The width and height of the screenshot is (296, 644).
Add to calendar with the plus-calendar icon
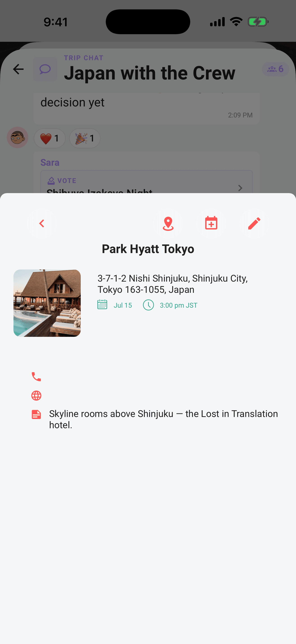pyautogui.click(x=211, y=223)
